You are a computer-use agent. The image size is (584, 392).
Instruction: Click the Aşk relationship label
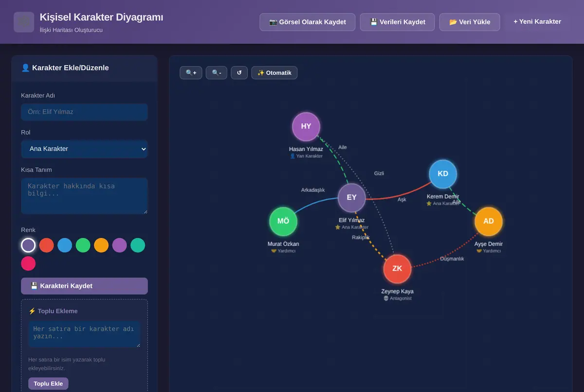click(402, 199)
